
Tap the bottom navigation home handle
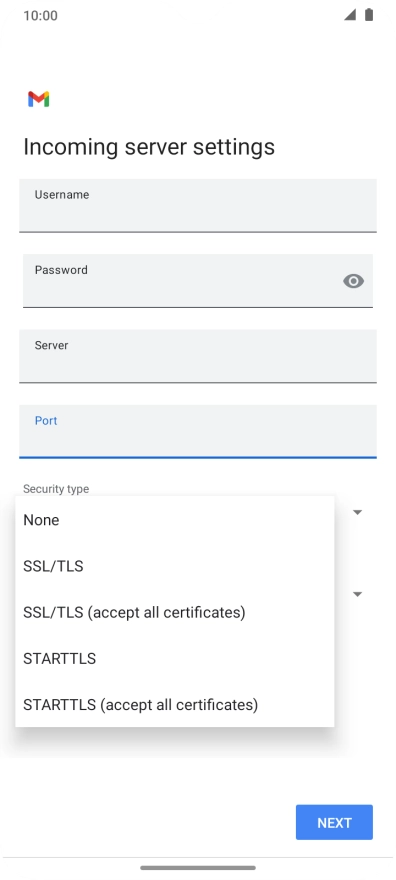[198, 868]
